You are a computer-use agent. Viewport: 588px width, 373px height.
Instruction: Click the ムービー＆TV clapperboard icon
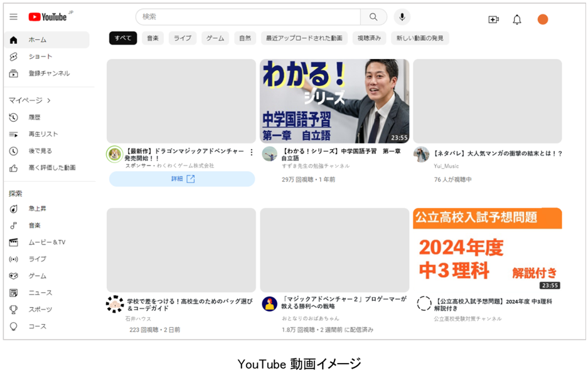[x=14, y=243]
